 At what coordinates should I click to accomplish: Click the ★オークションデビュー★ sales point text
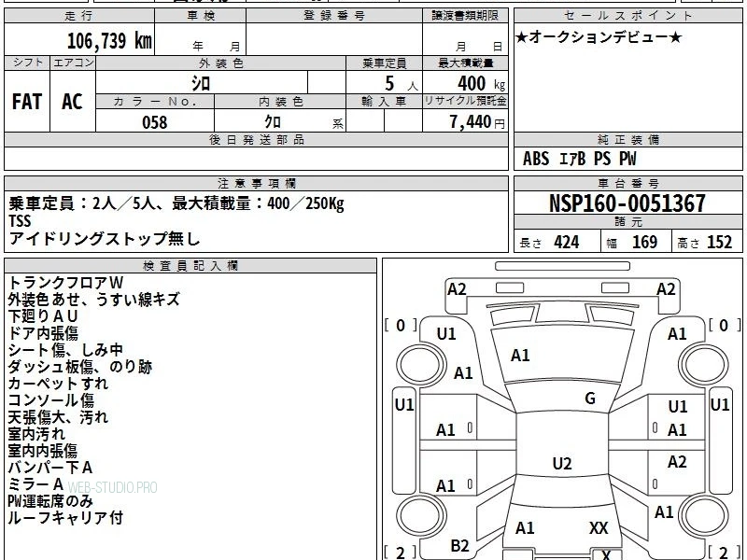pos(599,37)
